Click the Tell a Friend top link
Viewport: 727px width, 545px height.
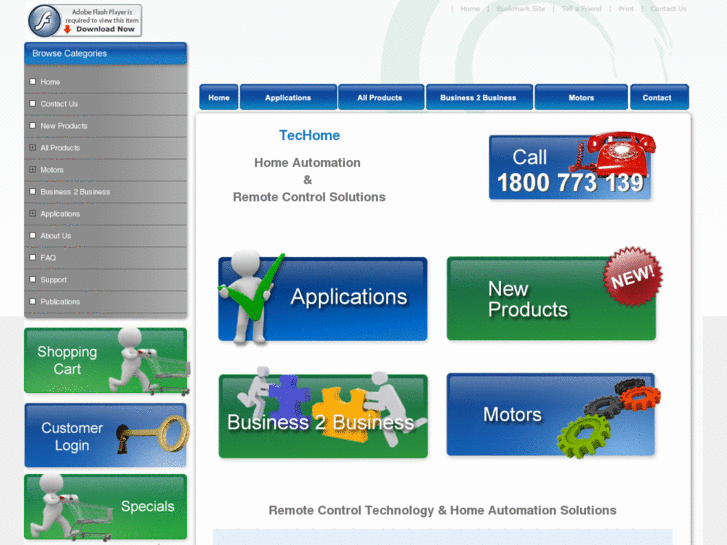[x=581, y=8]
